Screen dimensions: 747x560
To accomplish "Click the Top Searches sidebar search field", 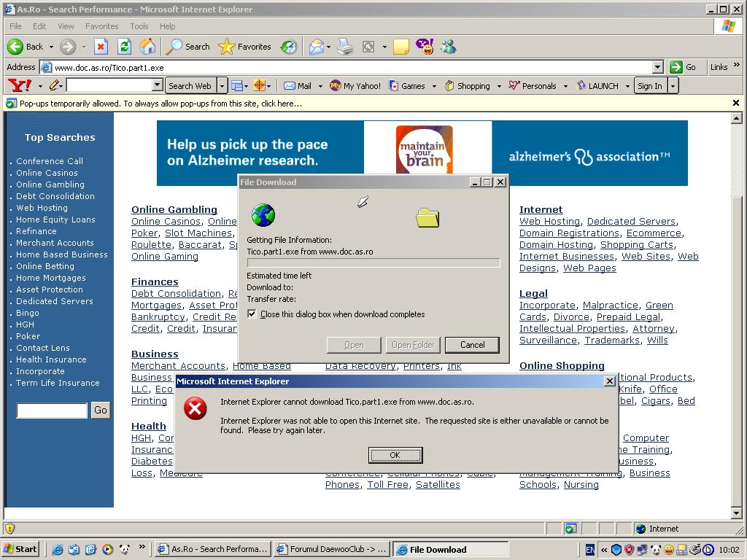I will (52, 411).
